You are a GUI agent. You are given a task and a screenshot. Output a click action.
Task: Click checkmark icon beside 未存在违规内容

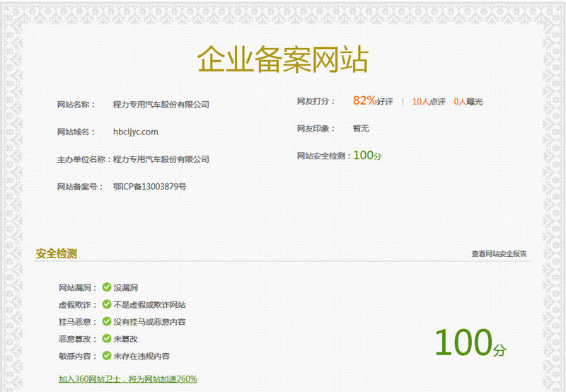tap(107, 356)
